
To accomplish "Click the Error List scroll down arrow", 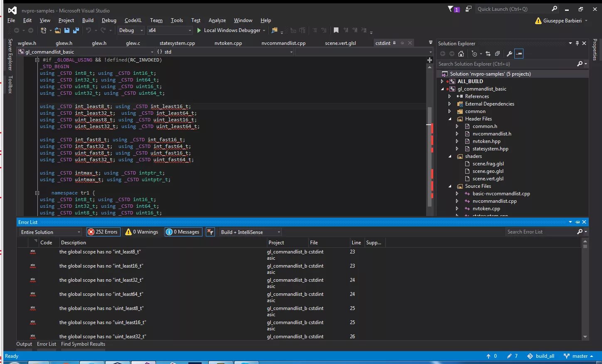I will [585, 337].
